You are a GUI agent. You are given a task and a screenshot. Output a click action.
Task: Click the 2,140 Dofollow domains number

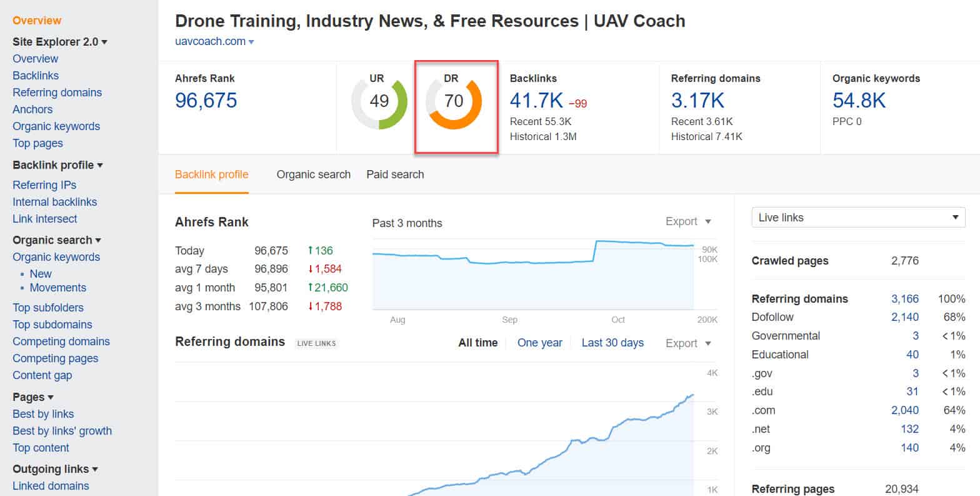pyautogui.click(x=904, y=317)
